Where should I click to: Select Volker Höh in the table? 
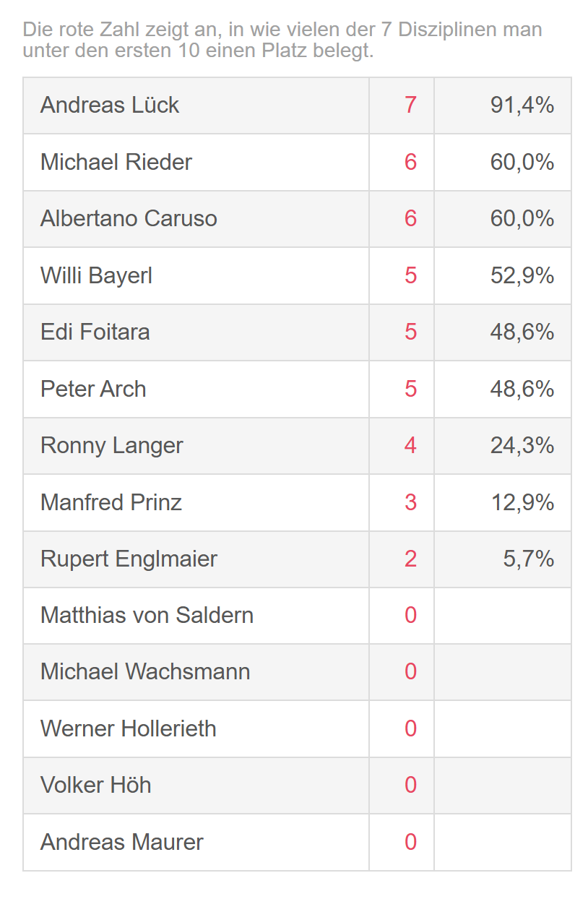click(x=96, y=786)
